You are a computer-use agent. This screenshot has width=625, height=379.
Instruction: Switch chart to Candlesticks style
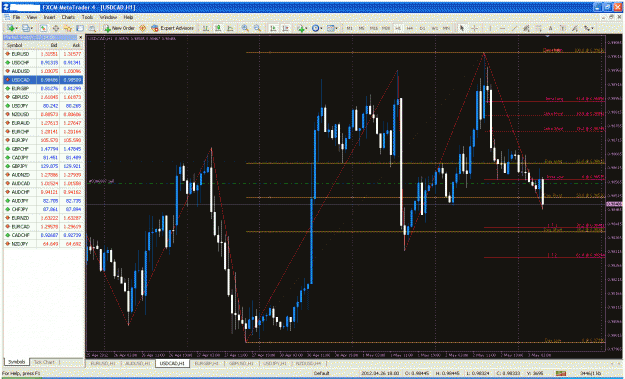tap(218, 28)
